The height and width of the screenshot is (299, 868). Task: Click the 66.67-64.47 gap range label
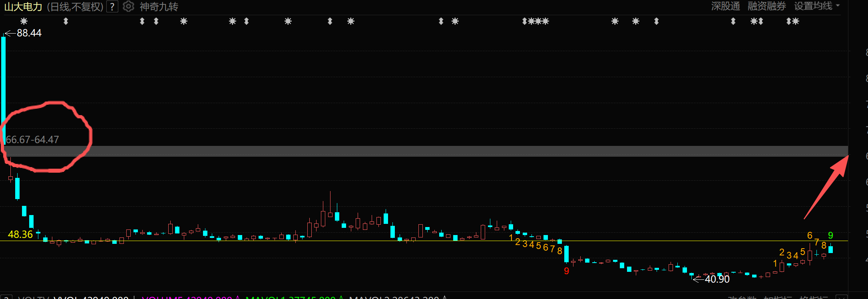[32, 140]
